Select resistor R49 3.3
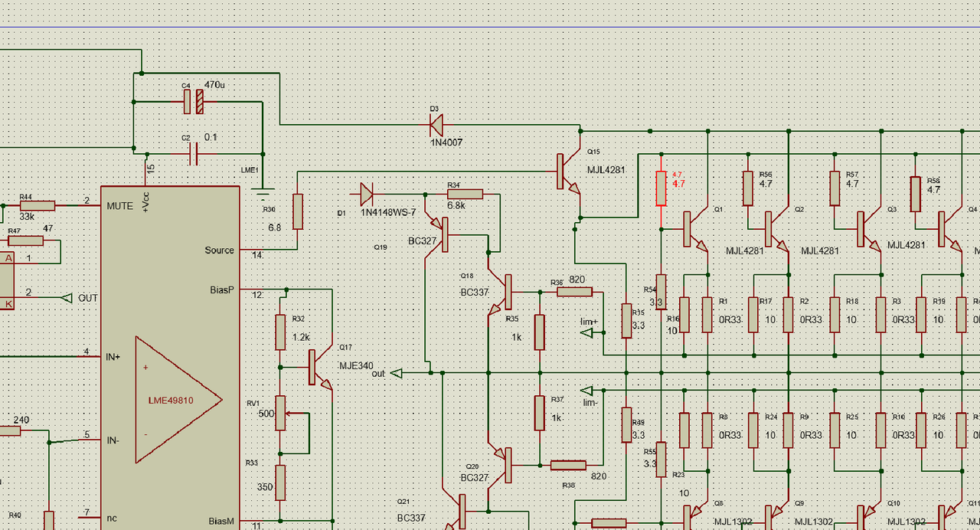Screen dimensions: 980x530 point(626,425)
